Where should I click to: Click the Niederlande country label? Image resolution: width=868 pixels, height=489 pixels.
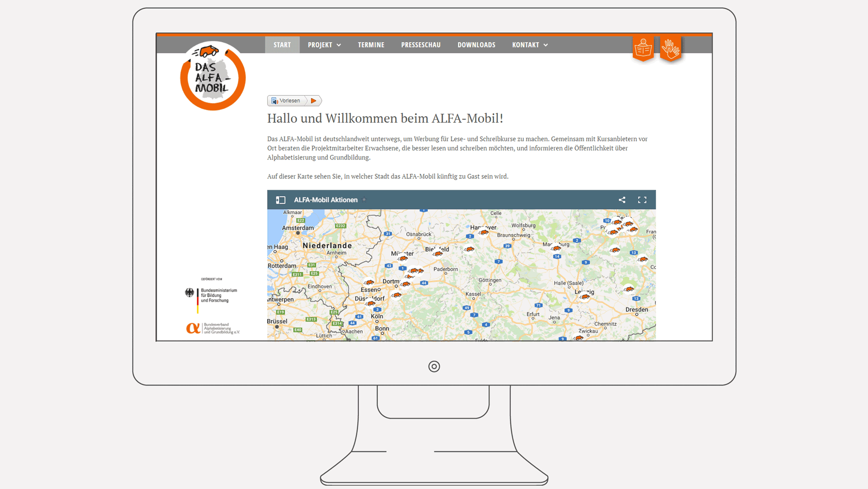point(327,246)
